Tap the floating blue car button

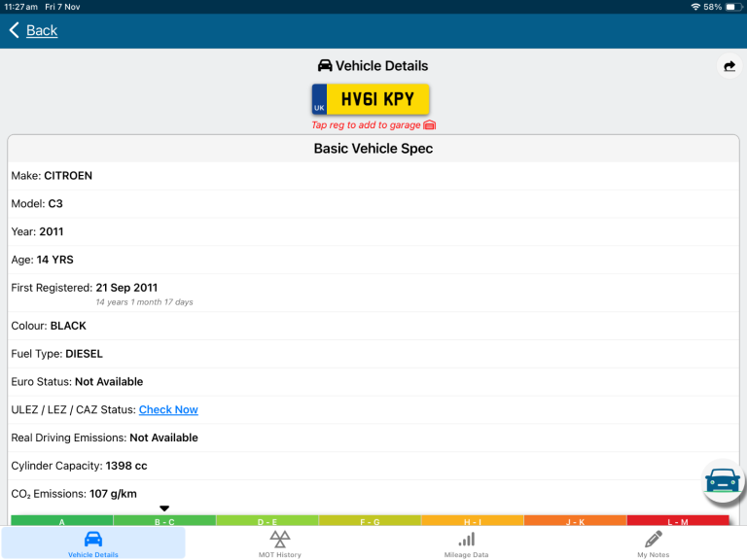722,481
